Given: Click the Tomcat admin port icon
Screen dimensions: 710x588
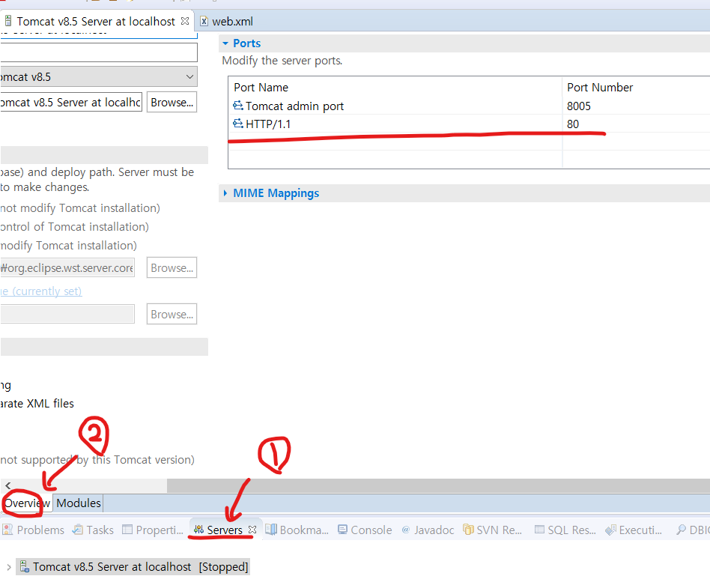Looking at the screenshot, I should pos(237,106).
